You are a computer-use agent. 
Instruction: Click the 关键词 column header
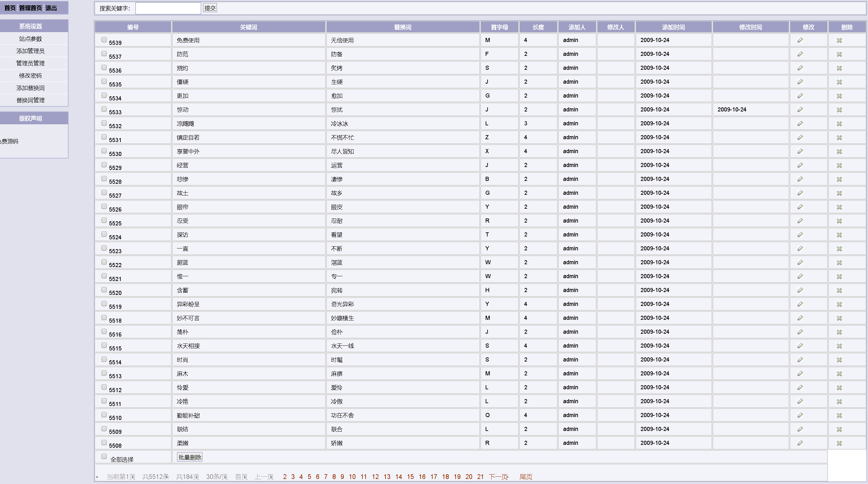248,27
